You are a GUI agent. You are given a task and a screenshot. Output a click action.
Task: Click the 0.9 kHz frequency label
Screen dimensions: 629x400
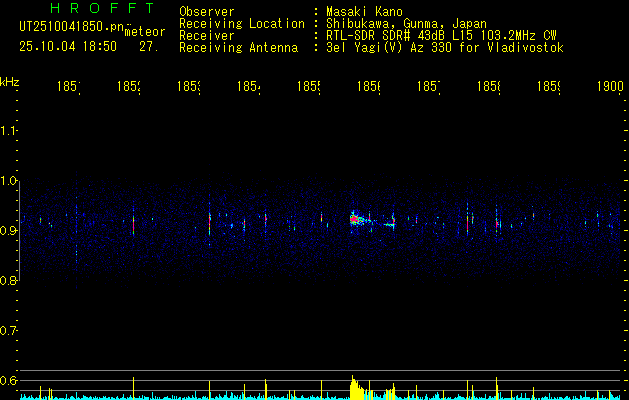point(8,230)
